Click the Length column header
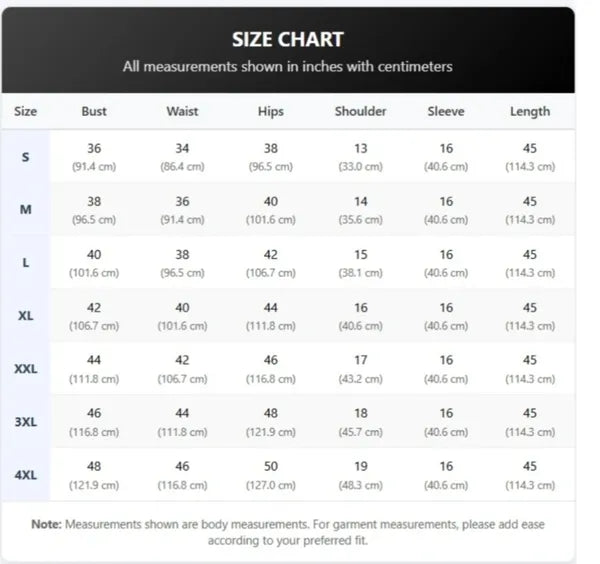This screenshot has width=600, height=564. click(x=530, y=111)
